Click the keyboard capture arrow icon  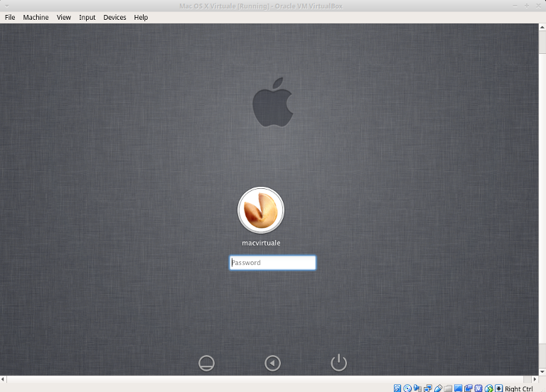tap(499, 388)
